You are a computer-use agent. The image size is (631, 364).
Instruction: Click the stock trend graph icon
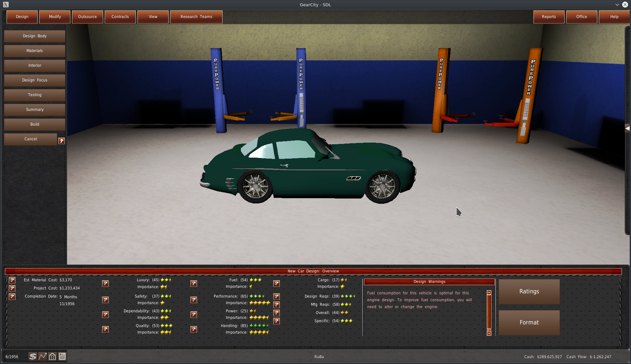tap(43, 356)
